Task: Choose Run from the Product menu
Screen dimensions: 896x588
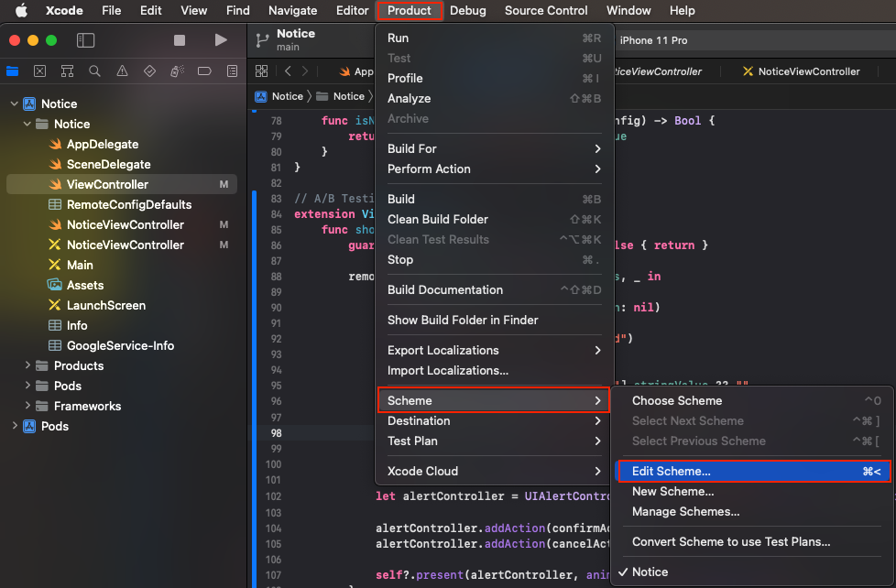Action: coord(495,38)
